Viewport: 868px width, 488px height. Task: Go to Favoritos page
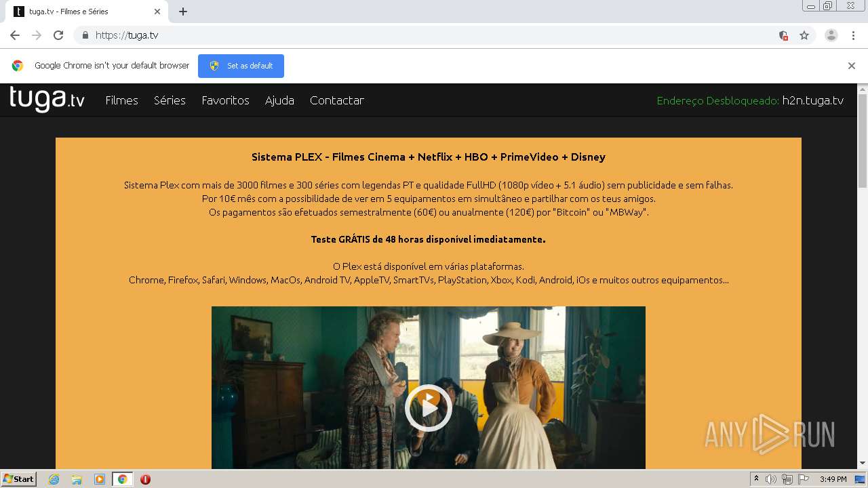225,100
